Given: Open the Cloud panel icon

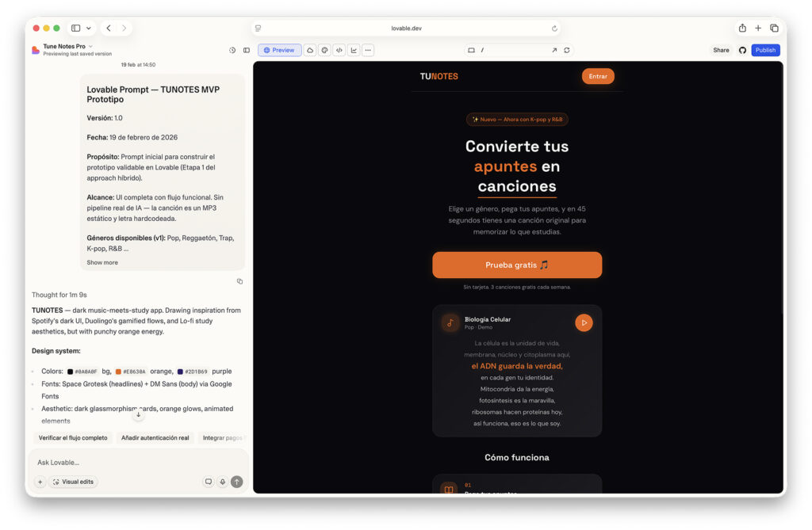Looking at the screenshot, I should click(310, 50).
